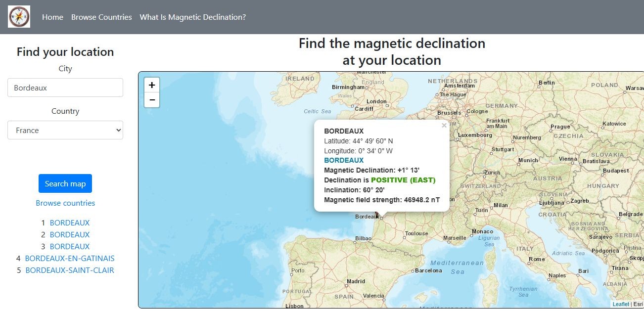Viewport: 644px width, 311px height.
Task: Click the Toulouse label on the map
Action: pyautogui.click(x=416, y=233)
